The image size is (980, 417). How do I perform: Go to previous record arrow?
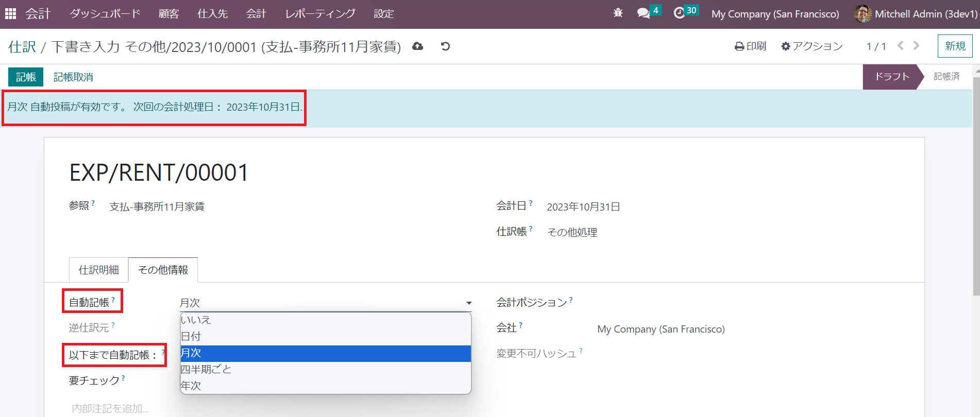900,46
